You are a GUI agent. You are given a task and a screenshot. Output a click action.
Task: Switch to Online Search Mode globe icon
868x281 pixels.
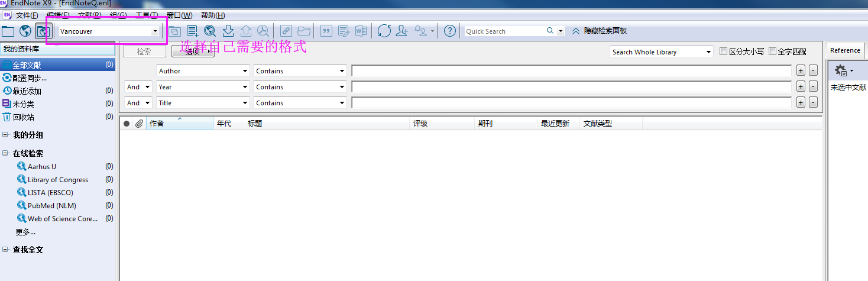tap(25, 31)
